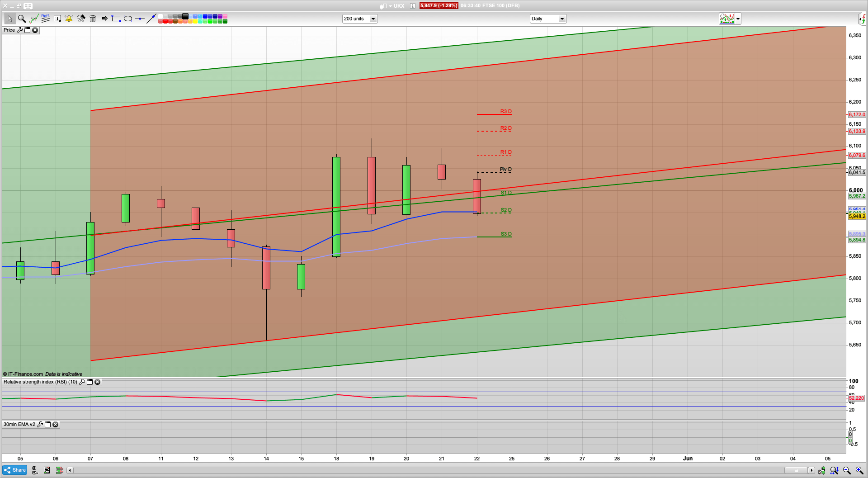Image resolution: width=868 pixels, height=478 pixels.
Task: Remove the RSI indicator panel
Action: [x=97, y=382]
